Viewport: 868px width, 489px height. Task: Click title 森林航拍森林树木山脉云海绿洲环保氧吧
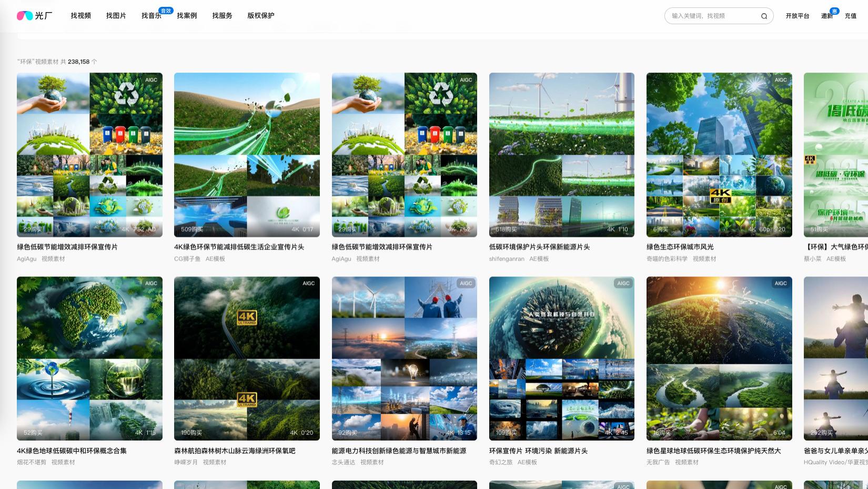click(x=235, y=451)
